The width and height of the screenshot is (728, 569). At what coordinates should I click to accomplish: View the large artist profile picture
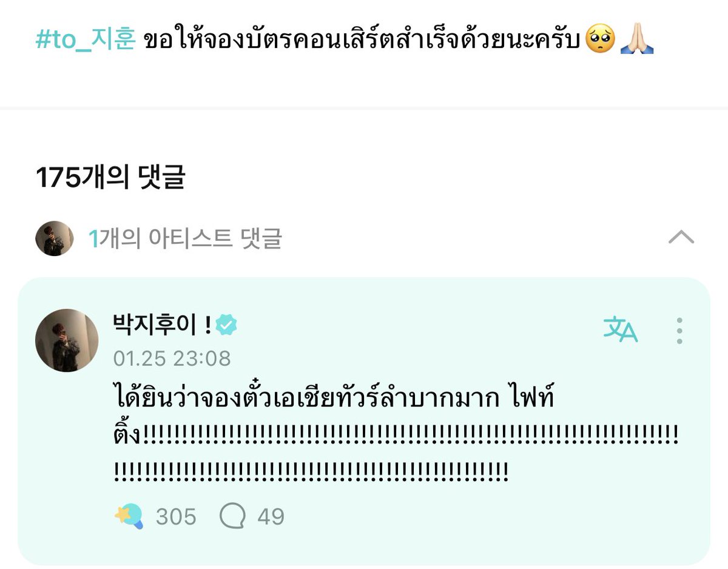[x=67, y=340]
